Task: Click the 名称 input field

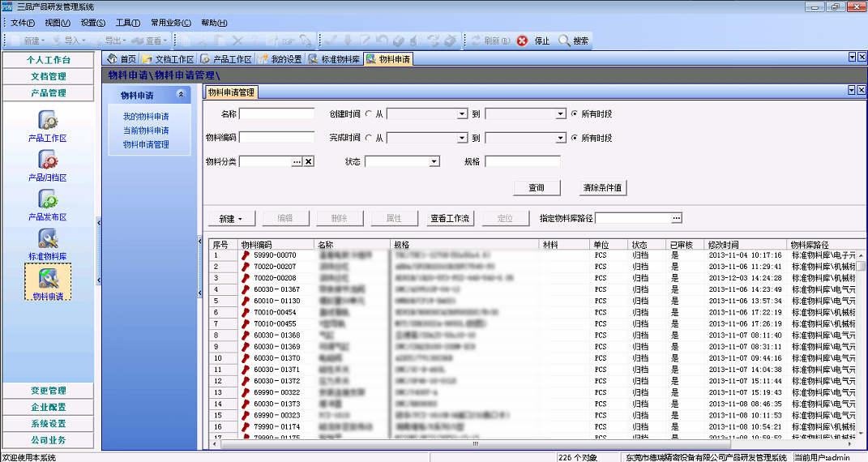Action: tap(276, 114)
